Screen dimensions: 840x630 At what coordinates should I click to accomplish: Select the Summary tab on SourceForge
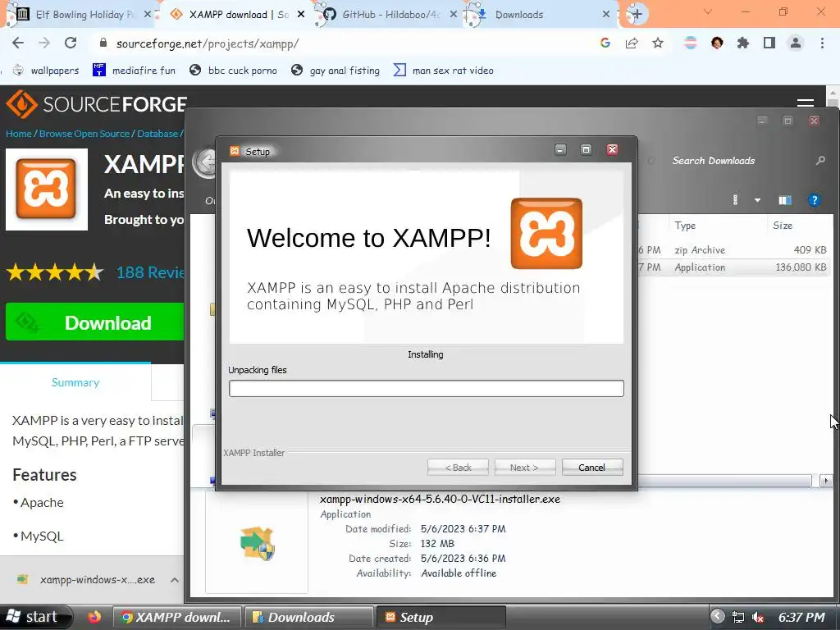click(75, 382)
